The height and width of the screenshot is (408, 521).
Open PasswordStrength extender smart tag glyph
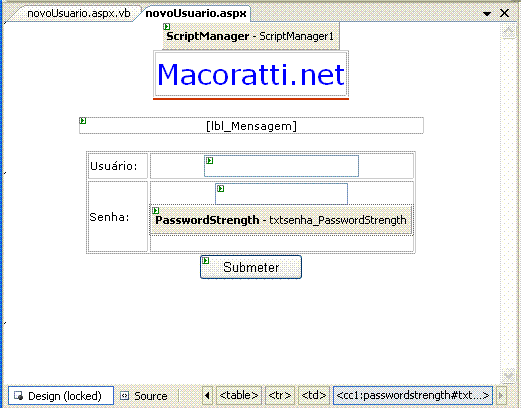pos(156,210)
